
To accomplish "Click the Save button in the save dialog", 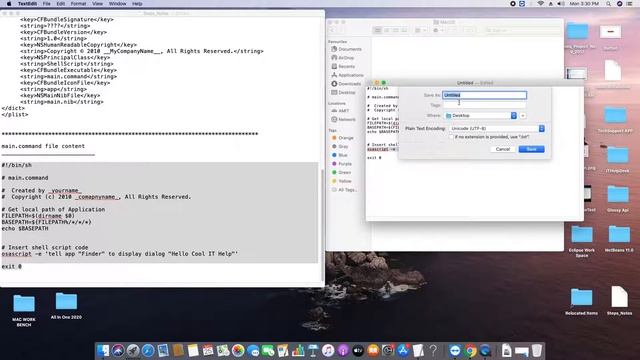I will pyautogui.click(x=531, y=149).
